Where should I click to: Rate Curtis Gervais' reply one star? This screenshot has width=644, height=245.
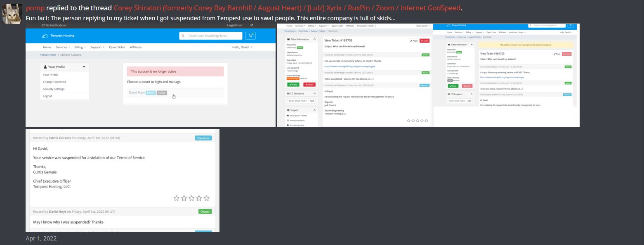click(x=177, y=198)
